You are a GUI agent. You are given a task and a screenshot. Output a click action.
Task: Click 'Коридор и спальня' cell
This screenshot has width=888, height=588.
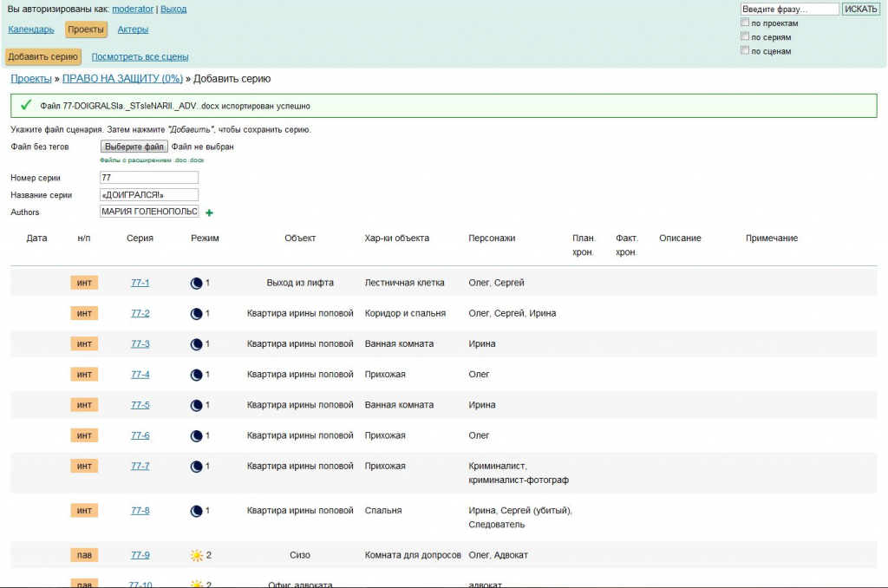(405, 313)
